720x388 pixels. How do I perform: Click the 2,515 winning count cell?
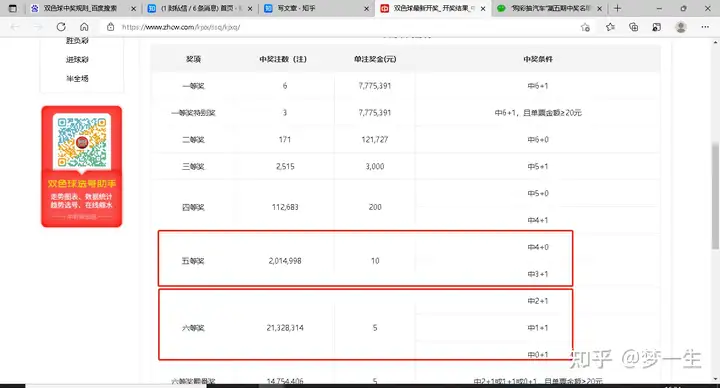coord(285,166)
